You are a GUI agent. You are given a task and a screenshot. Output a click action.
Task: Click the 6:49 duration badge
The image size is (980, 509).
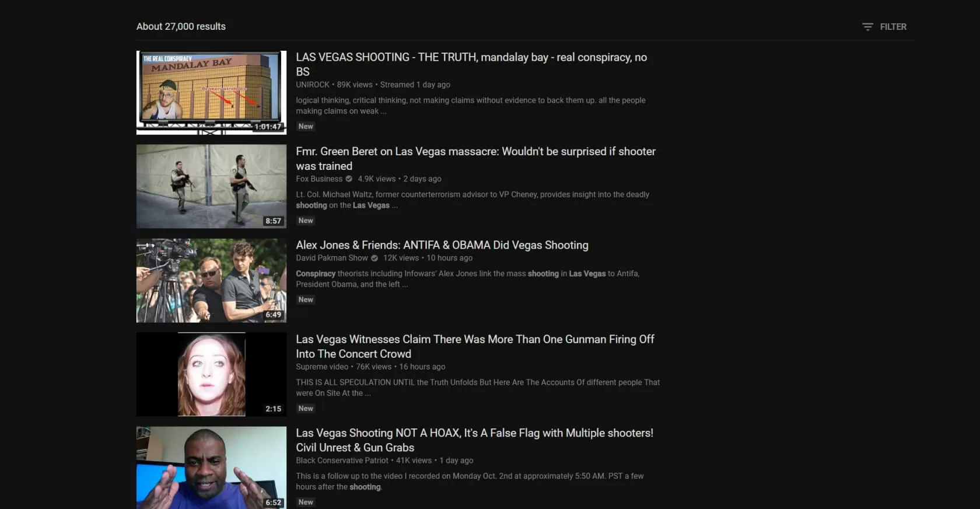[273, 315]
